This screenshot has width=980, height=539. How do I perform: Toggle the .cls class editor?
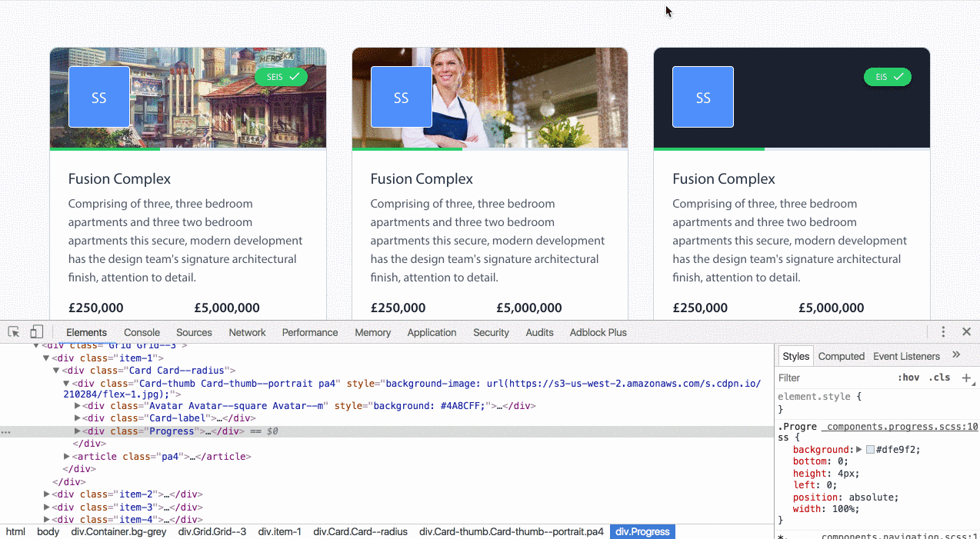pyautogui.click(x=939, y=378)
